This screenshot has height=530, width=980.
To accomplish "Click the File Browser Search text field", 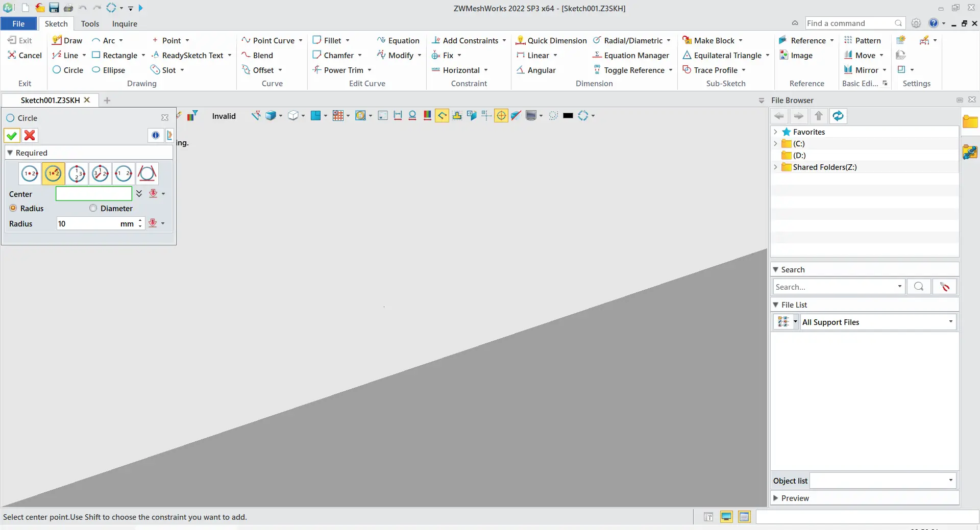I will point(835,287).
